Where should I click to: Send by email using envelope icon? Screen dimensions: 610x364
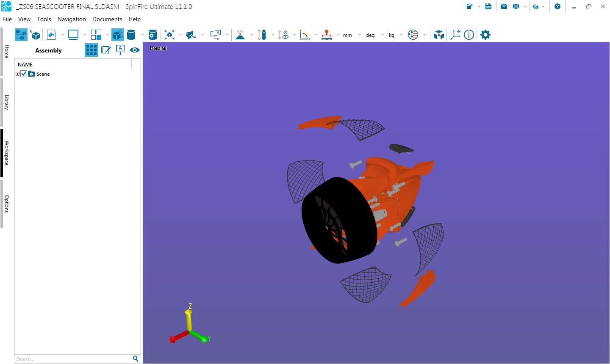click(504, 6)
